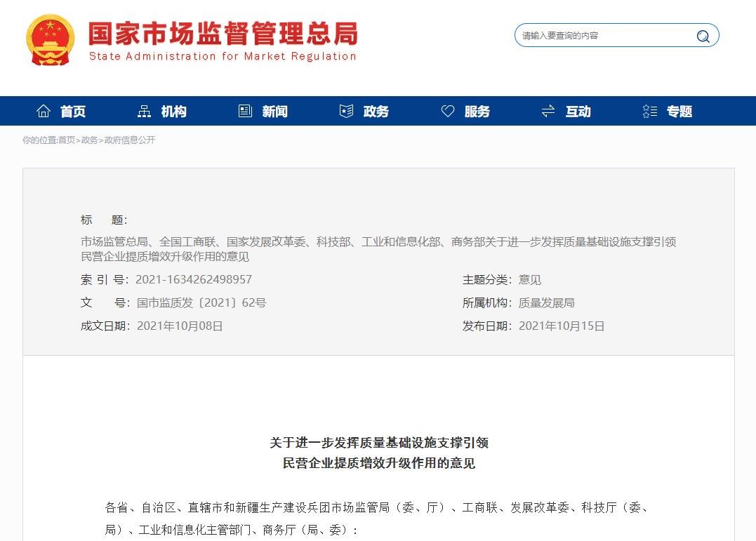This screenshot has width=756, height=541.
Task: Select the shield icon next to 政务
Action: pyautogui.click(x=345, y=110)
